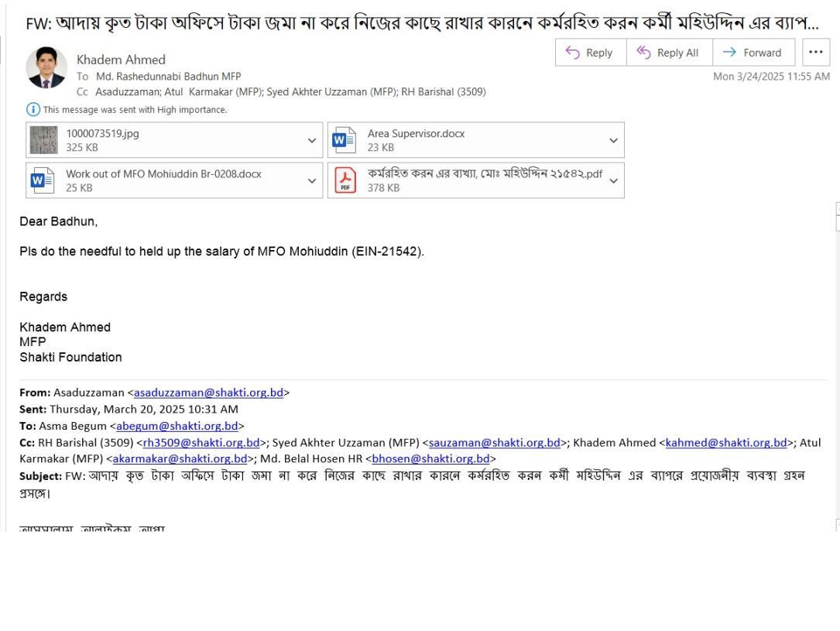
Task: Click the Word icon of Area Supervisor.docx
Action: coord(344,140)
